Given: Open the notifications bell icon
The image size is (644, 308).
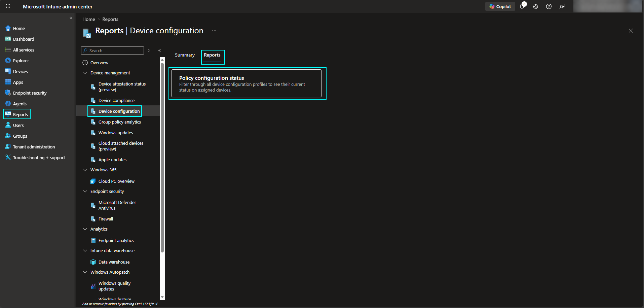Looking at the screenshot, I should tap(522, 6).
